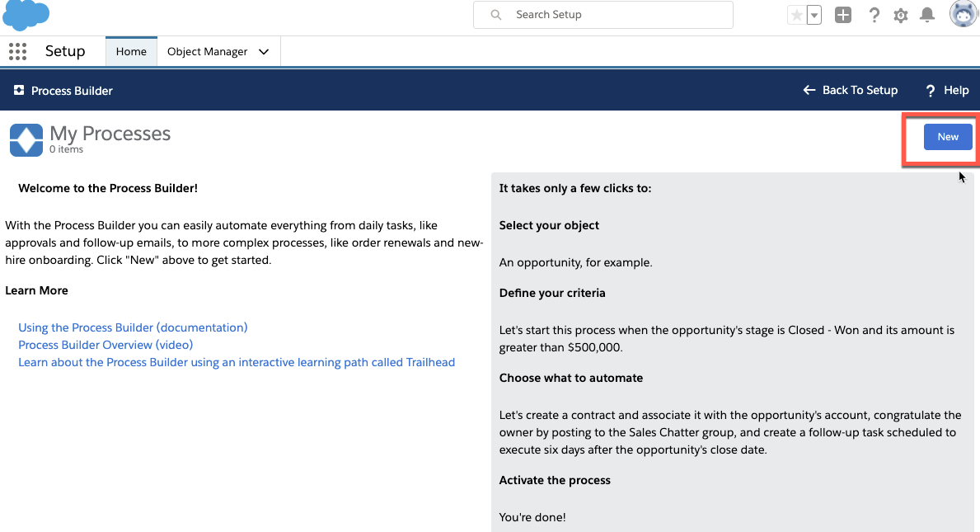
Task: Click the "It takes only a few clicks to:" heading
Action: click(x=575, y=188)
